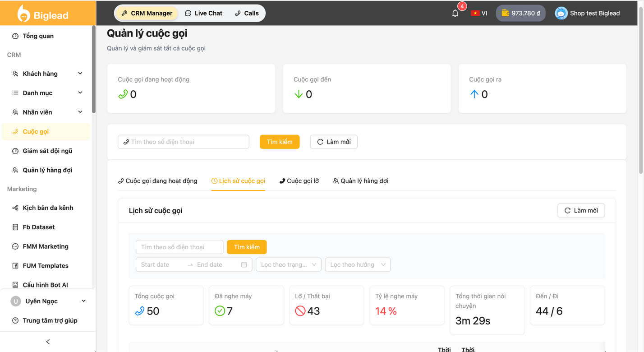The image size is (644, 352).
Task: Click Danh mục list icon
Action: tap(15, 93)
